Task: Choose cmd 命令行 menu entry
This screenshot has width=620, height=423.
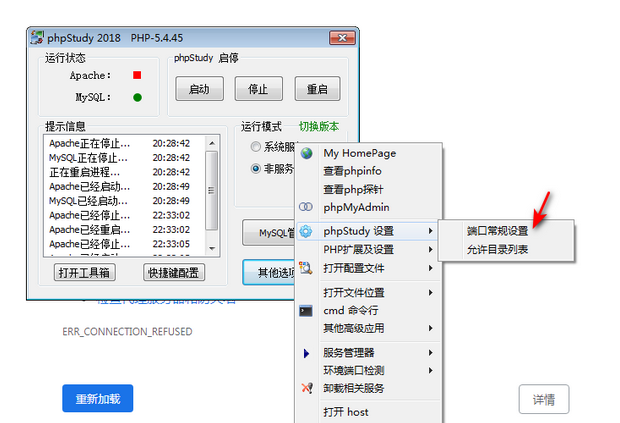Action: click(368, 311)
